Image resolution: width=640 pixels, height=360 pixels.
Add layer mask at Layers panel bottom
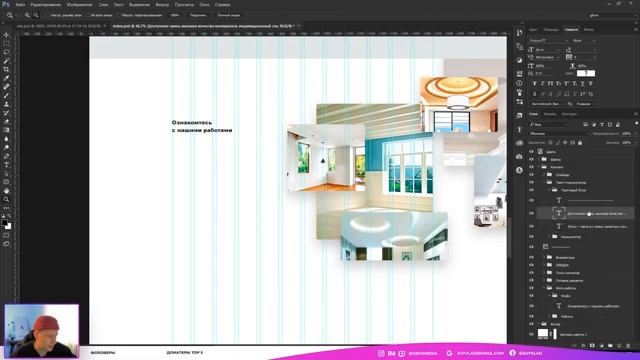point(592,346)
